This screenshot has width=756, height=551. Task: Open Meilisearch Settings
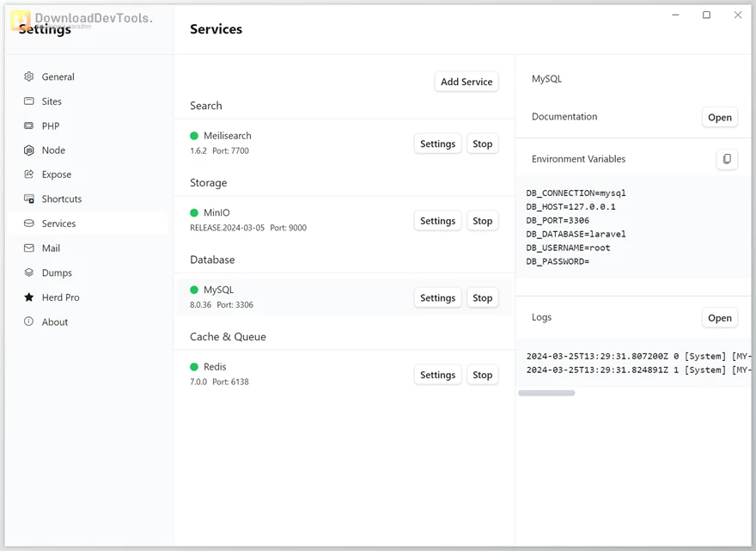click(437, 144)
